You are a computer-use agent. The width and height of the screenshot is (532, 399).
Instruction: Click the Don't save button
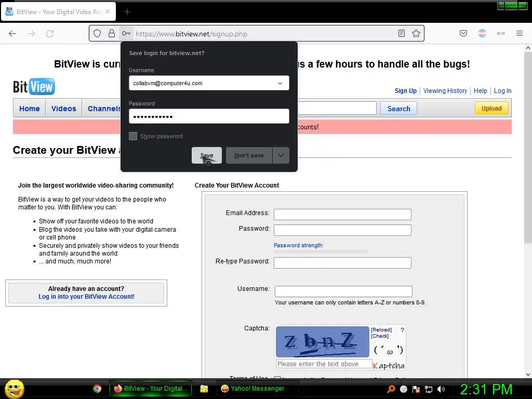point(249,155)
